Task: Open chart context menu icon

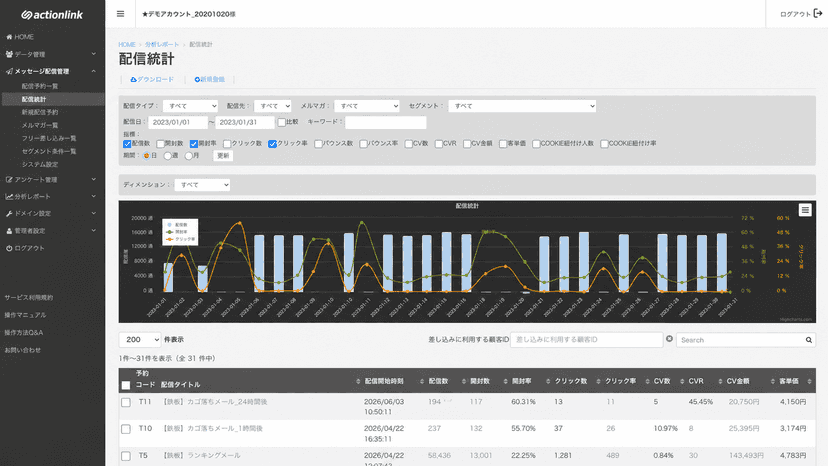Action: point(805,210)
